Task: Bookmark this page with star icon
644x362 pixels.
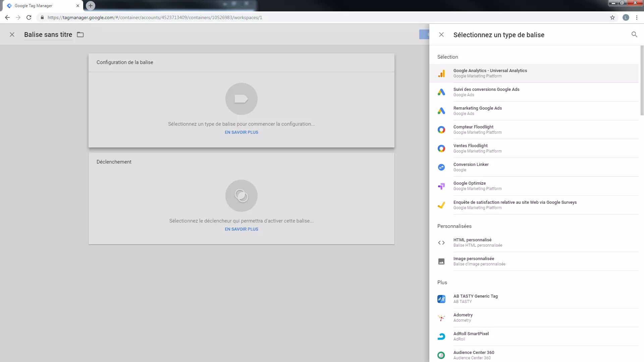Action: 612,17
